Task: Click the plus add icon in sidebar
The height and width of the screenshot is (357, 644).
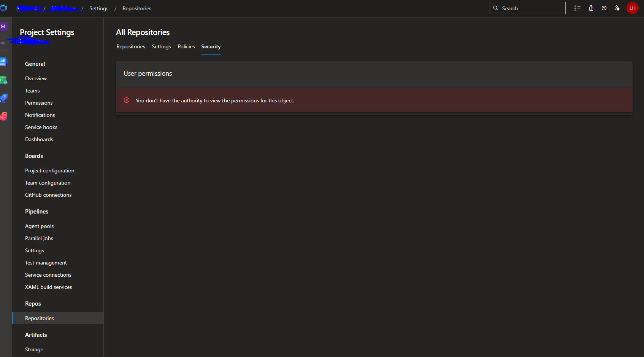Action: 3,43
